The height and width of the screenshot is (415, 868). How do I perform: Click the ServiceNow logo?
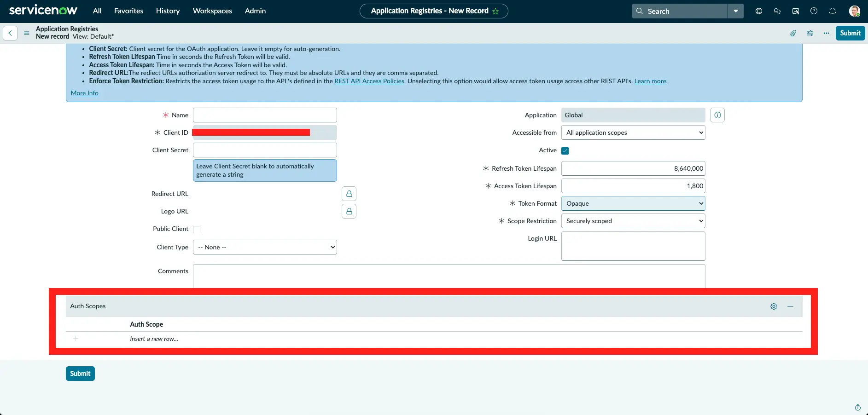pyautogui.click(x=43, y=10)
